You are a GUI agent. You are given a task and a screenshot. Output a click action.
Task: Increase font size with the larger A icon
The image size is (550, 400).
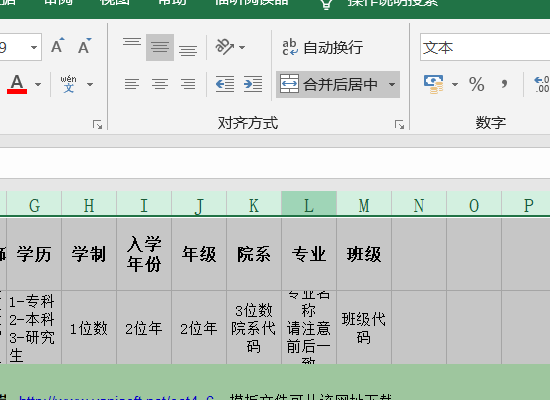click(x=58, y=46)
